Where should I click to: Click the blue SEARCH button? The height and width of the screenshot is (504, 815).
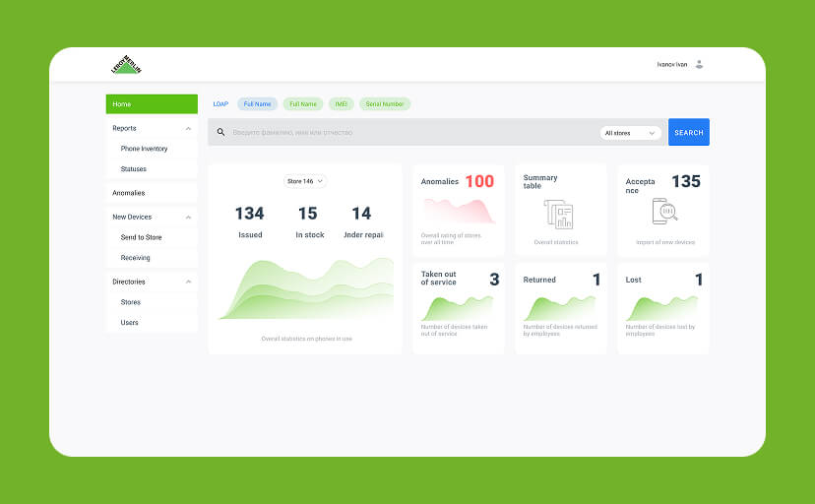(688, 132)
